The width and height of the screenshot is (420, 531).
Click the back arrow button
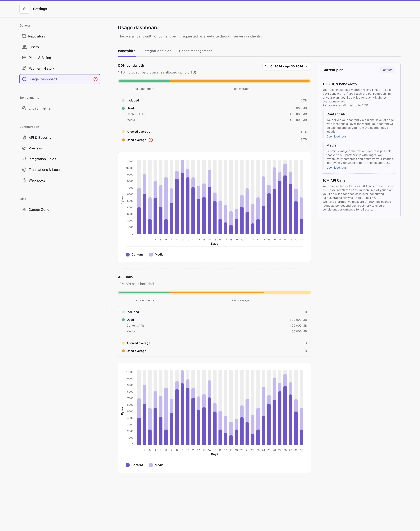point(24,9)
